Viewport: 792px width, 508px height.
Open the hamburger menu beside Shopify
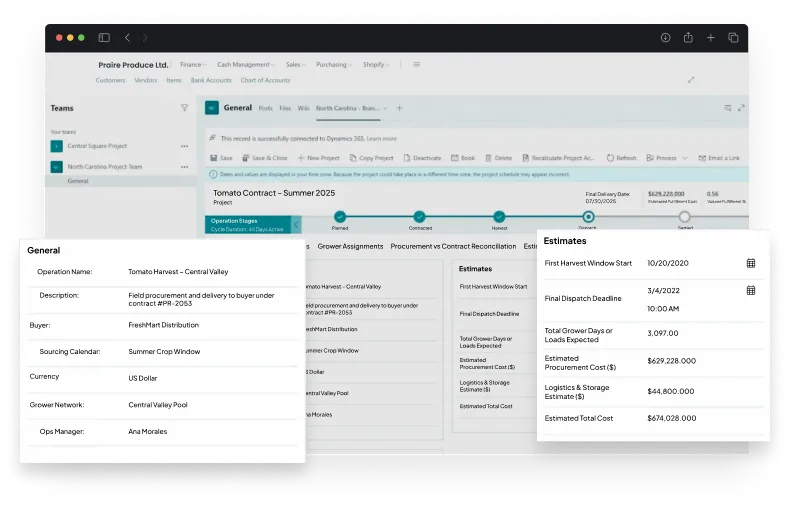[x=417, y=64]
